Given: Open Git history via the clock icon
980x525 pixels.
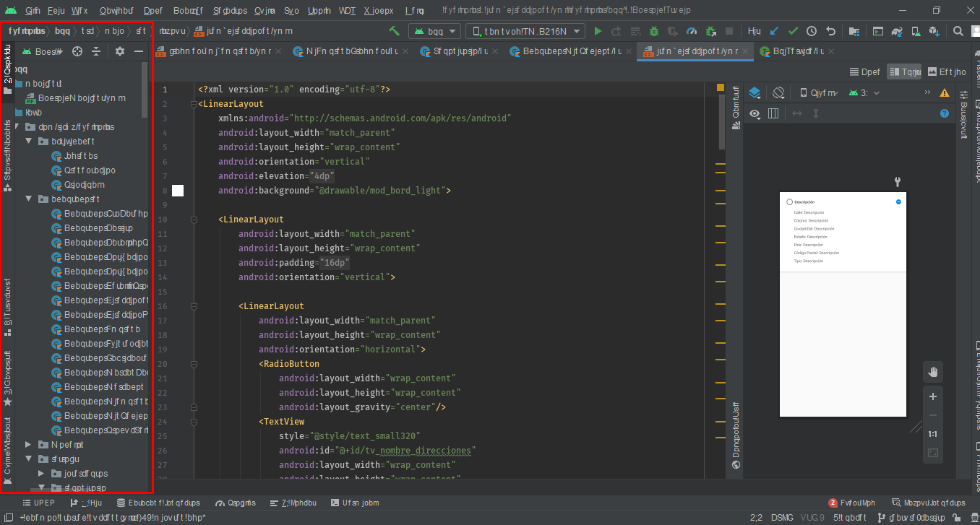Looking at the screenshot, I should point(812,31).
